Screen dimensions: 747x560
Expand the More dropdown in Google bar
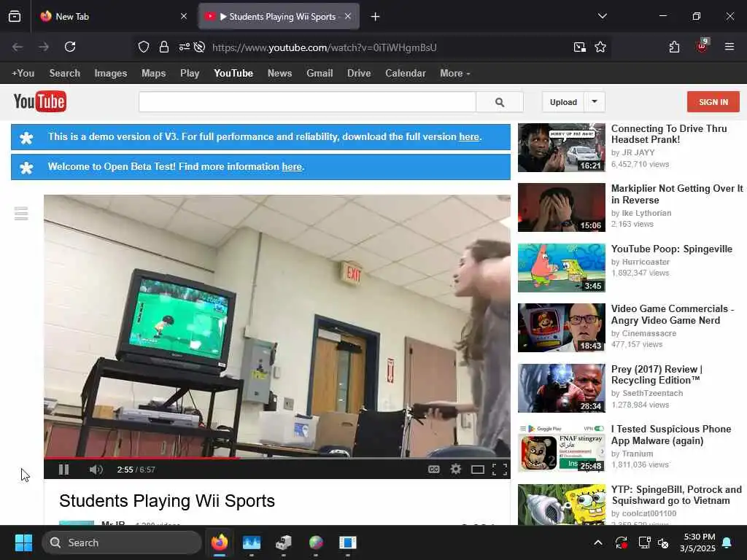pyautogui.click(x=455, y=74)
